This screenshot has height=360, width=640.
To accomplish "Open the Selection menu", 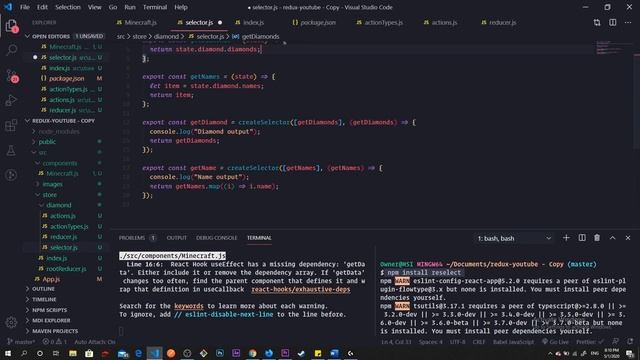I will click(68, 7).
